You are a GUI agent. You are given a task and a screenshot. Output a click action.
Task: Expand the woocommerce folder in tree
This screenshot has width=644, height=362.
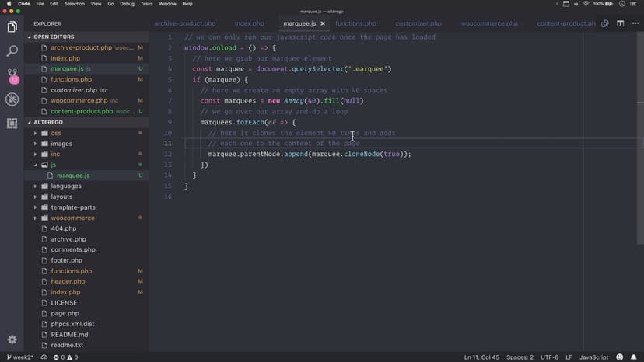[x=72, y=218]
